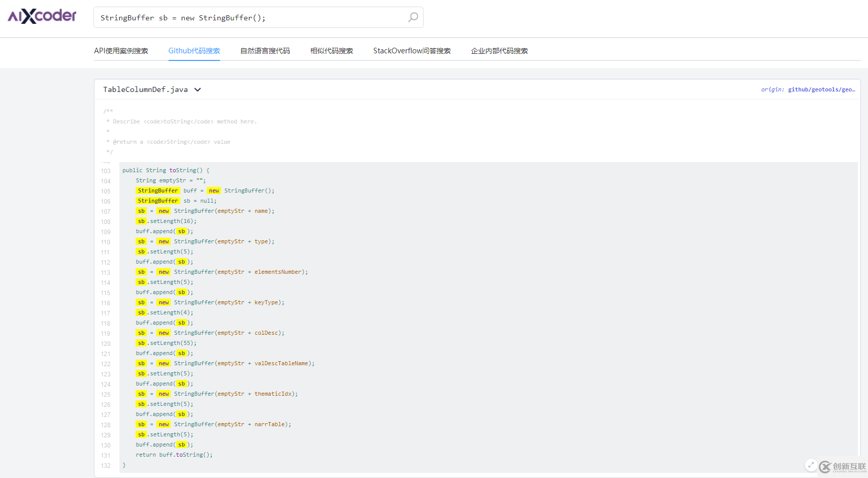Screen dimensions: 868x478
Task: Click the aiXcoder logo
Action: point(42,16)
